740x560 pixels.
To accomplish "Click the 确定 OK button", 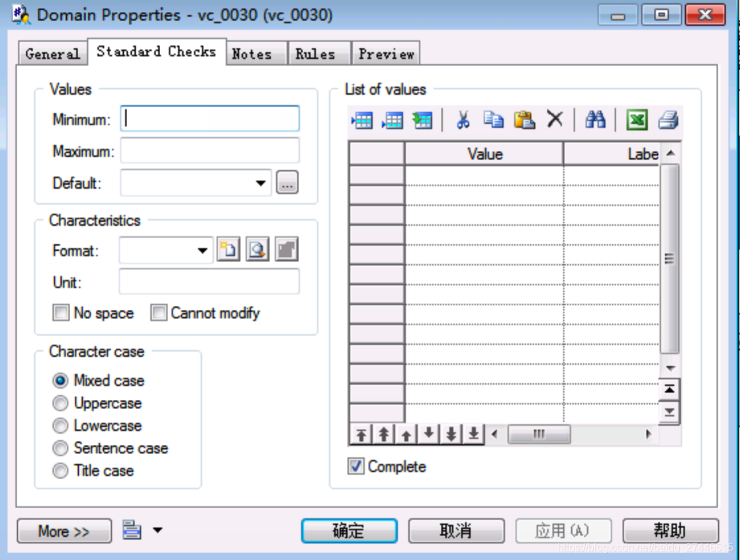I will [x=349, y=532].
